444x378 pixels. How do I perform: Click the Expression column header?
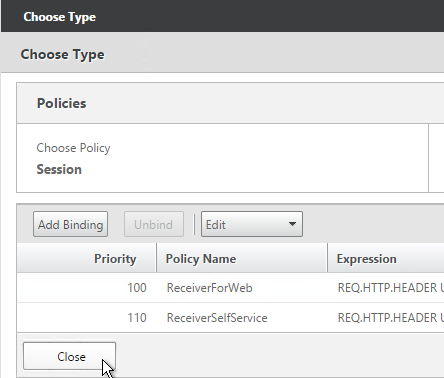[366, 259]
